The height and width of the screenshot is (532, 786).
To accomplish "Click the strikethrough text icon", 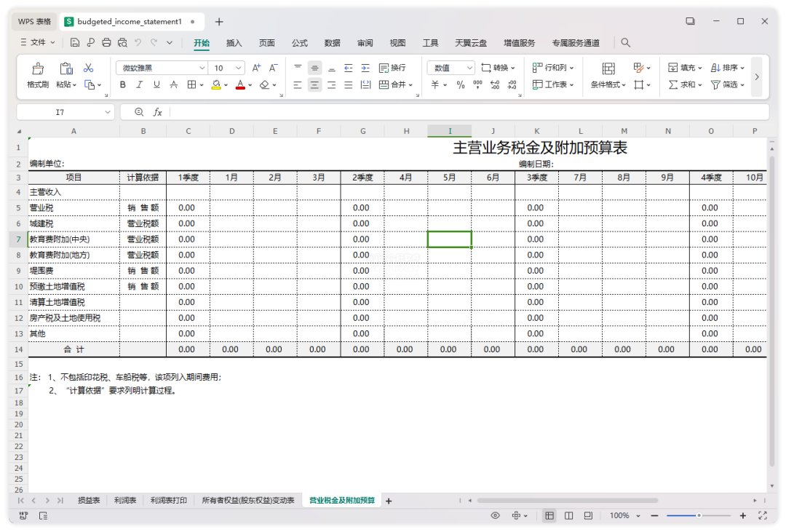I will [x=173, y=85].
